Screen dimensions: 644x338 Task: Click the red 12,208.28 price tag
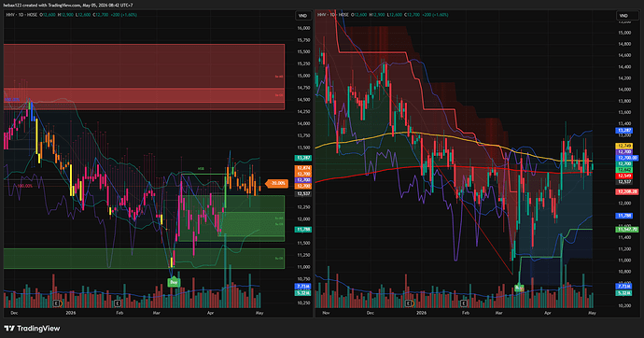coord(627,191)
